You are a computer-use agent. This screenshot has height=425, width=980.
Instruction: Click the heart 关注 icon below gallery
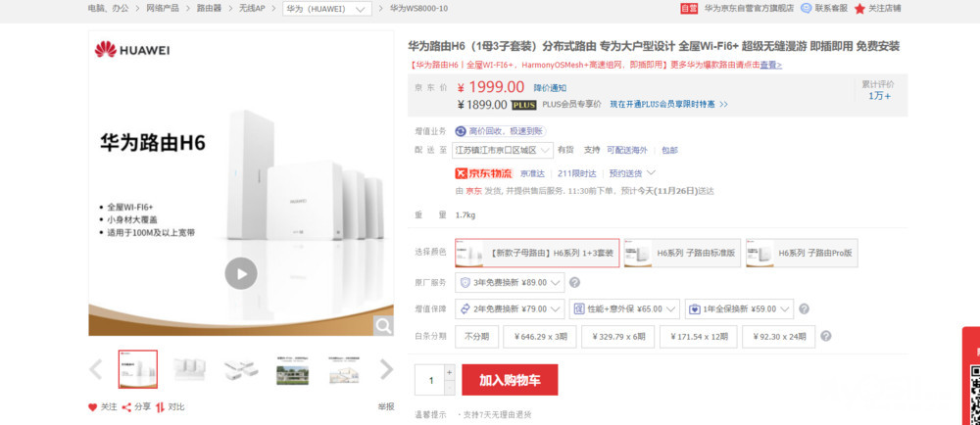(93, 406)
